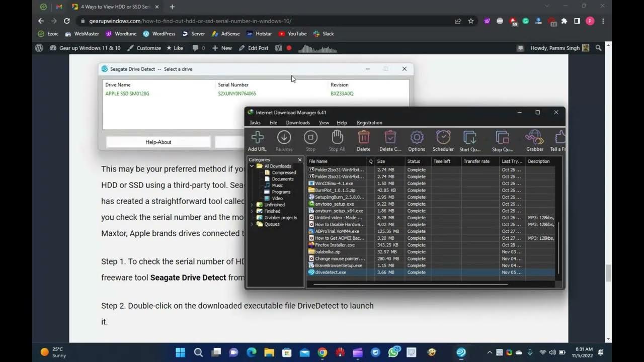The width and height of the screenshot is (644, 362).
Task: Click the Delete trash icon in IDM
Action: pos(364,137)
